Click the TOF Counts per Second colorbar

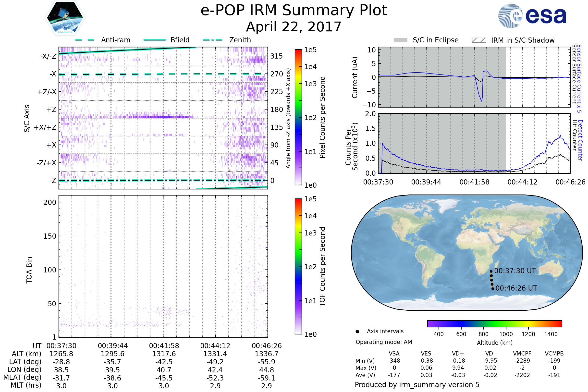(298, 267)
